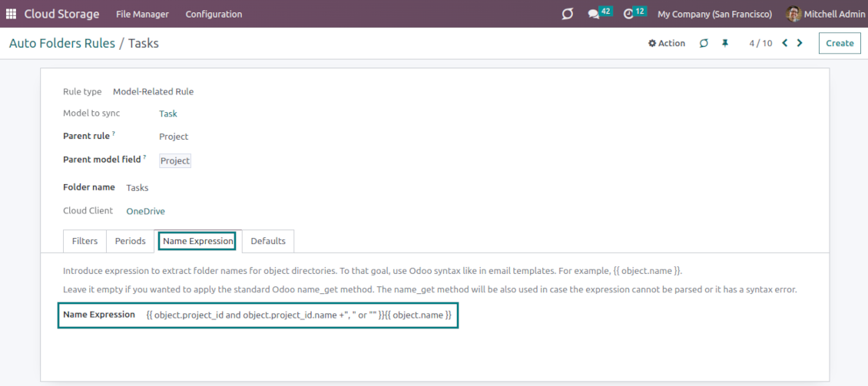Switch to the Filters tab
The height and width of the screenshot is (386, 868).
[84, 241]
